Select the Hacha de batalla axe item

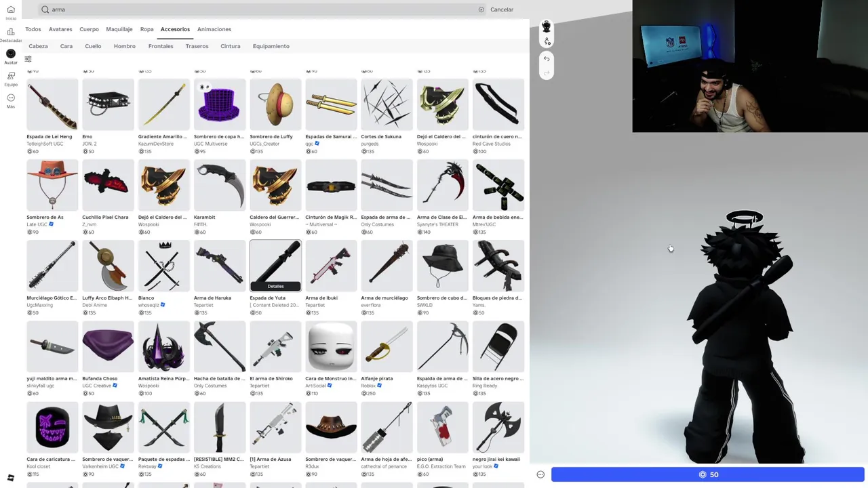click(220, 346)
